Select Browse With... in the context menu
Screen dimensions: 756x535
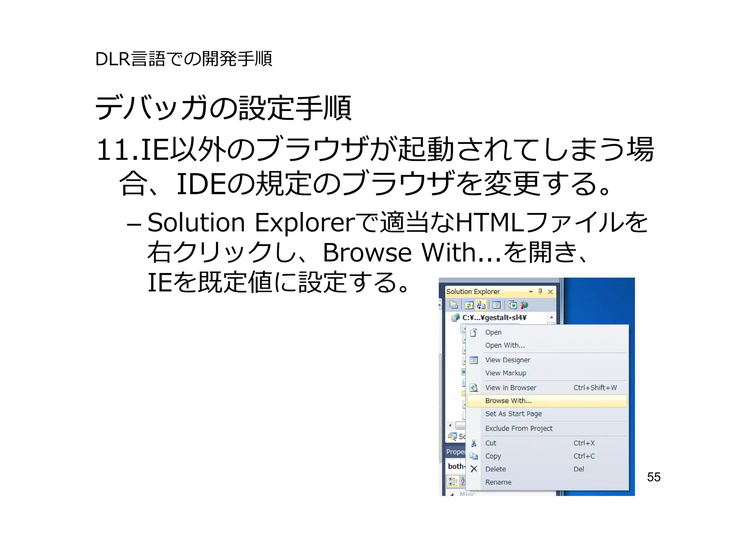point(547,401)
